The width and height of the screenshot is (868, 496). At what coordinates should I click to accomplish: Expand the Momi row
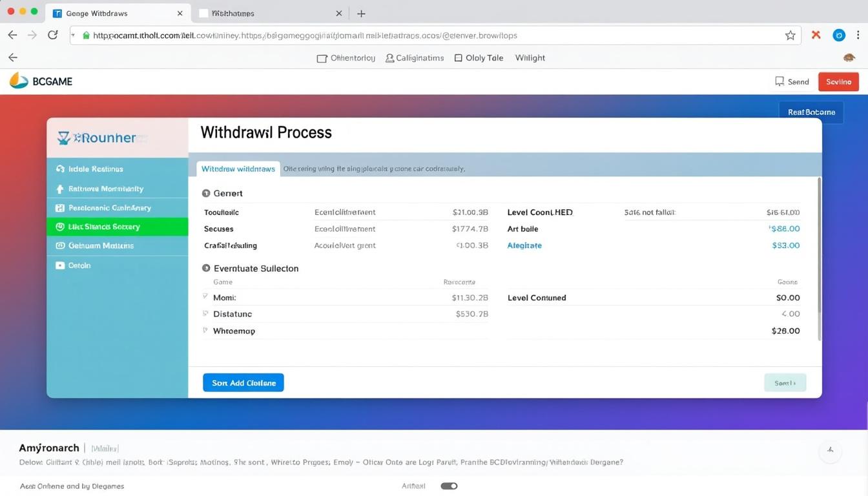coord(205,297)
